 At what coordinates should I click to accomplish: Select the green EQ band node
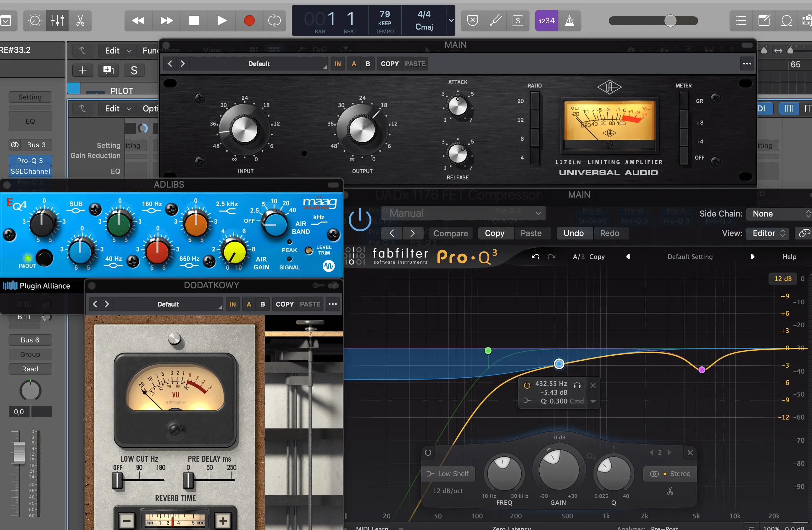(488, 350)
